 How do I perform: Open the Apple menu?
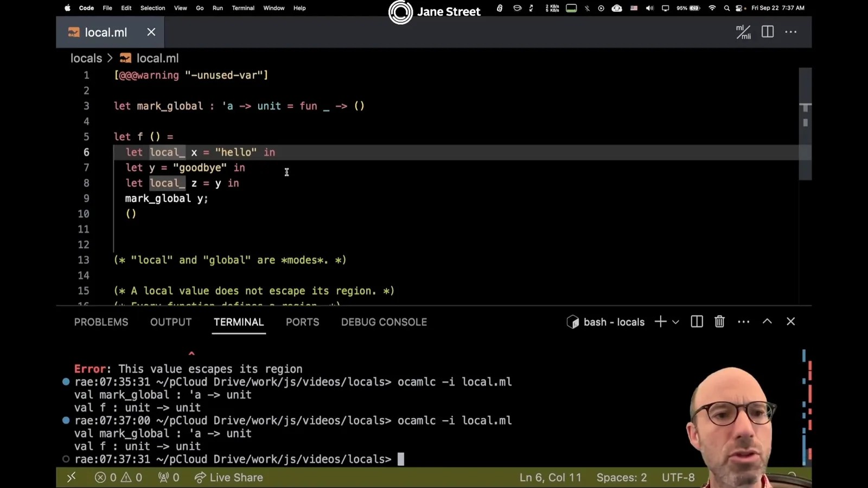point(68,8)
